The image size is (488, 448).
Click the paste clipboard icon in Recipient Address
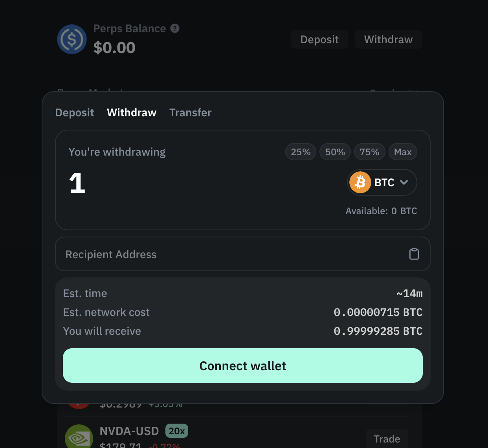click(414, 254)
